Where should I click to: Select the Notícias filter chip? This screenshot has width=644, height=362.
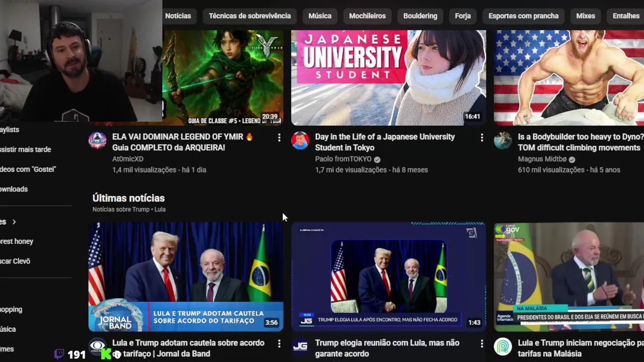[x=178, y=16]
